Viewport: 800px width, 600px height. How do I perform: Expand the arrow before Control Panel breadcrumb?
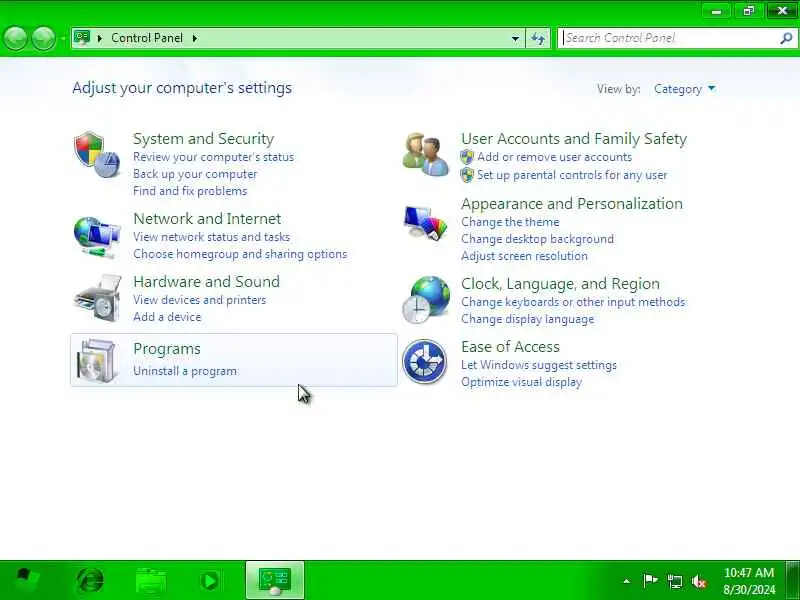pyautogui.click(x=99, y=38)
